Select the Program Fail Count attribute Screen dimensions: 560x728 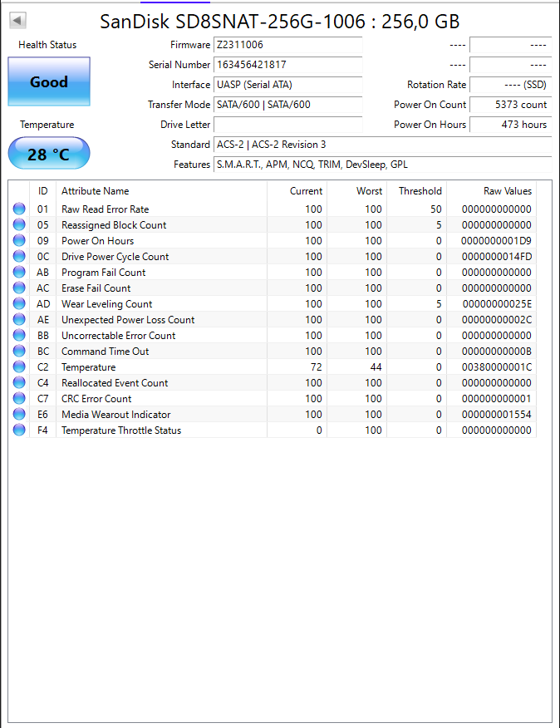point(104,273)
